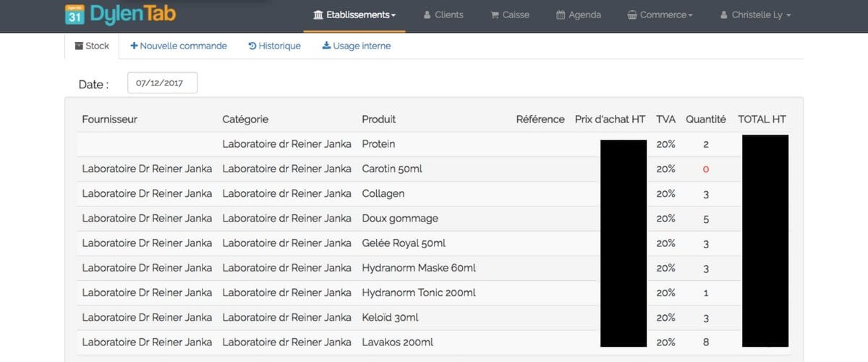868x362 pixels.
Task: Click the Usage interne download icon
Action: click(326, 46)
